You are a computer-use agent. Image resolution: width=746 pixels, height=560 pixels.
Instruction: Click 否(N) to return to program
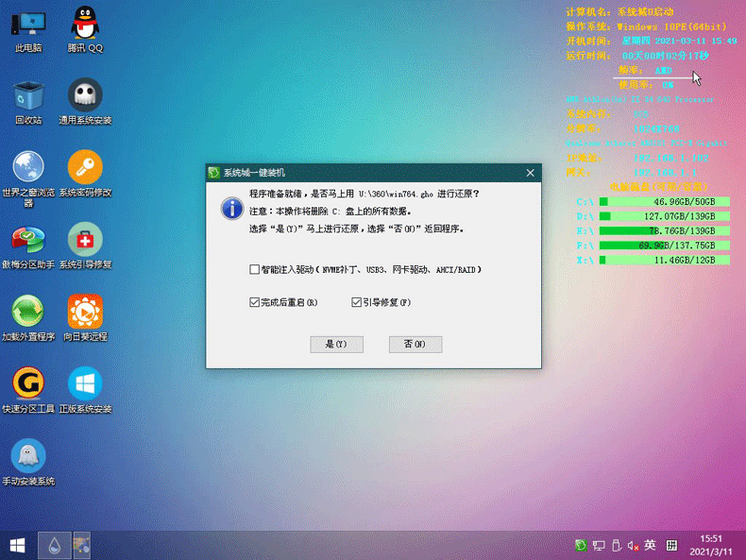coord(415,345)
